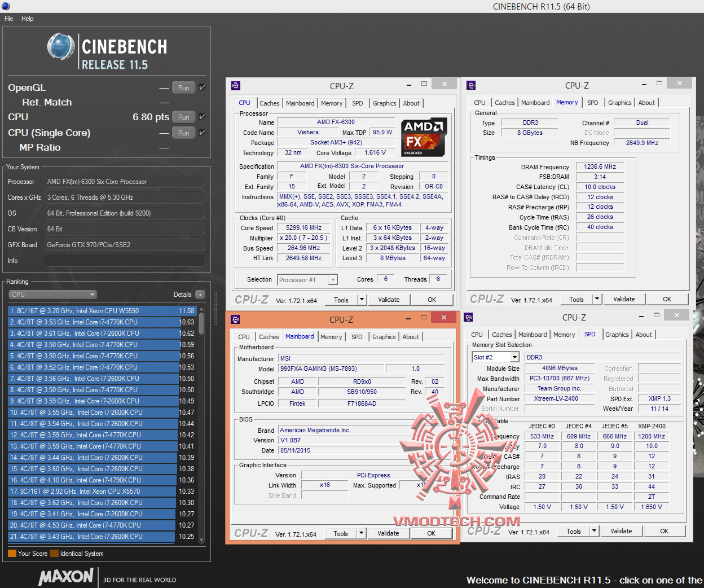Click the Core Speed 5299.16 MHz value
This screenshot has height=588, width=704.
coord(305,228)
